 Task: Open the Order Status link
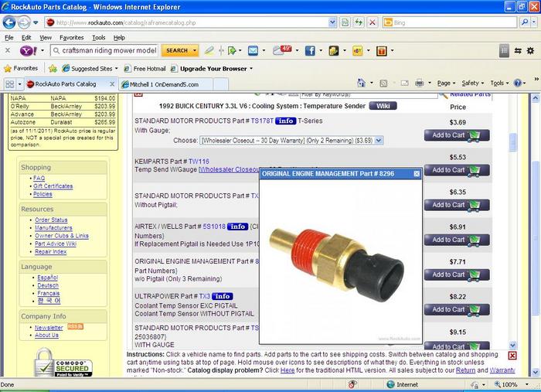[x=51, y=220]
